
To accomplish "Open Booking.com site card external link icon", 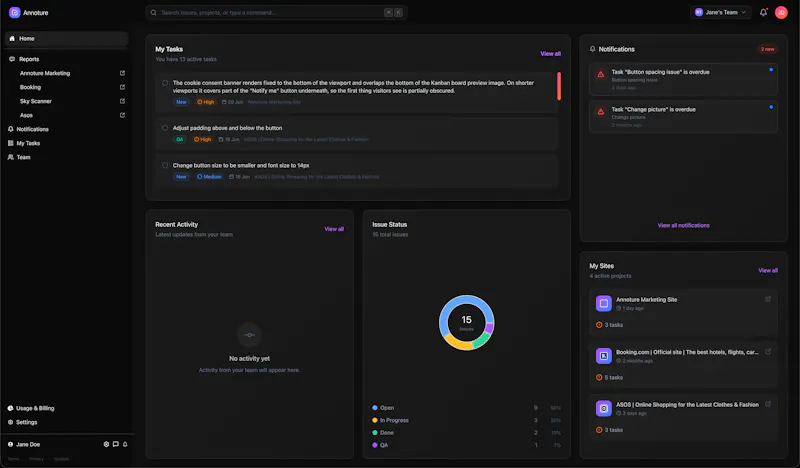I will tap(768, 352).
